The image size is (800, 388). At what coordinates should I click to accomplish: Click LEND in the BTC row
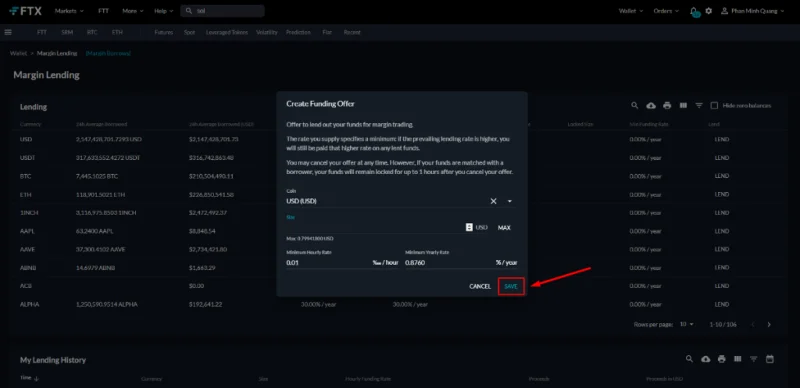[722, 176]
